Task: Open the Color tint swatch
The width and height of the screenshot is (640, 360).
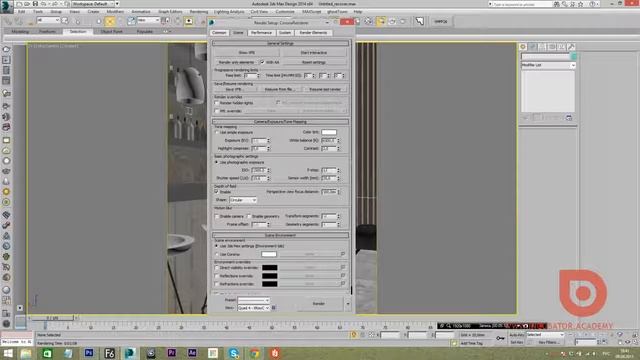Action: point(329,132)
